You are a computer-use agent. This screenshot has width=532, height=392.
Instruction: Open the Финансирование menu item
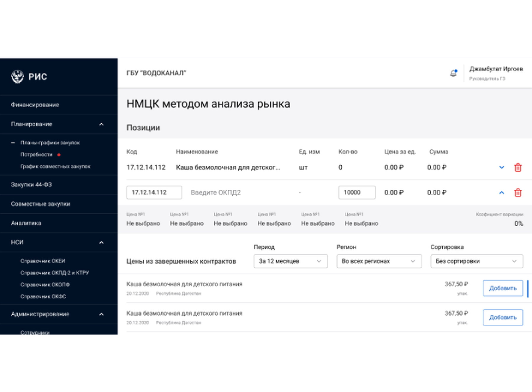click(x=35, y=105)
